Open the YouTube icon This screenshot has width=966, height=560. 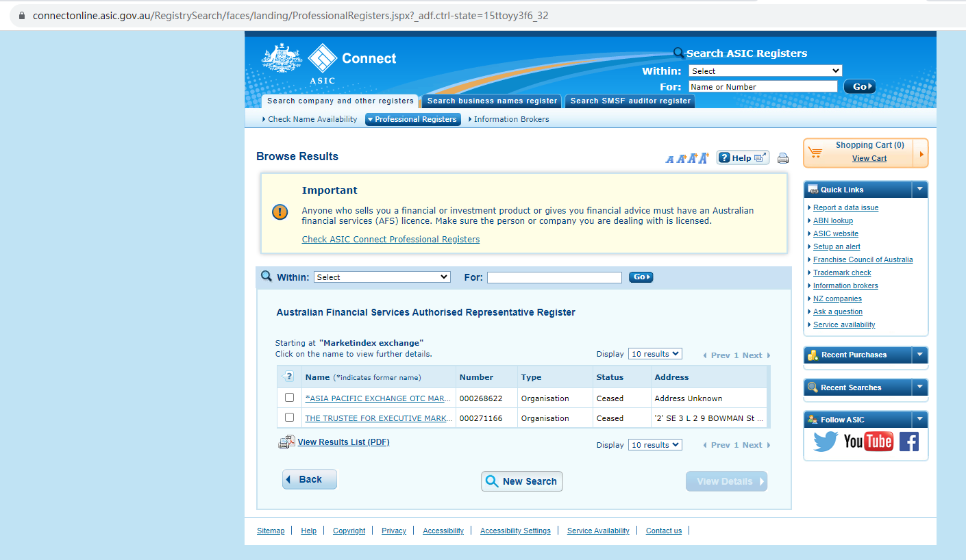[868, 442]
